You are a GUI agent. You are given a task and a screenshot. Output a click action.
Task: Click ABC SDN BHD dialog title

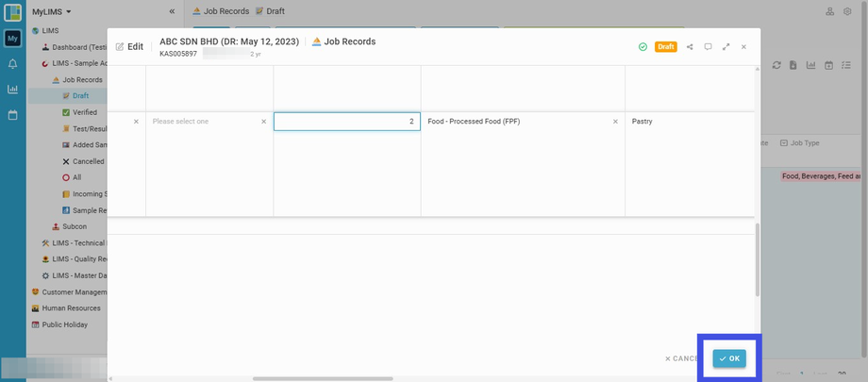229,42
